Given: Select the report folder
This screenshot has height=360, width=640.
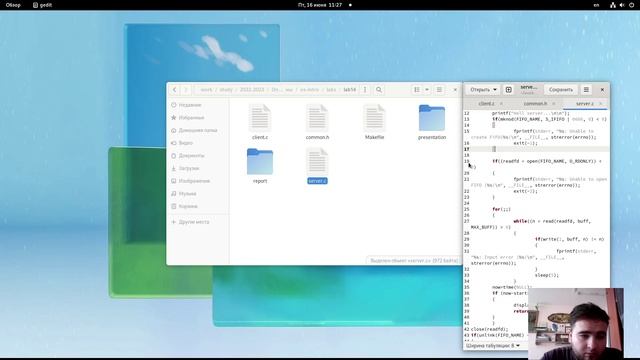Looking at the screenshot, I should click(x=260, y=162).
